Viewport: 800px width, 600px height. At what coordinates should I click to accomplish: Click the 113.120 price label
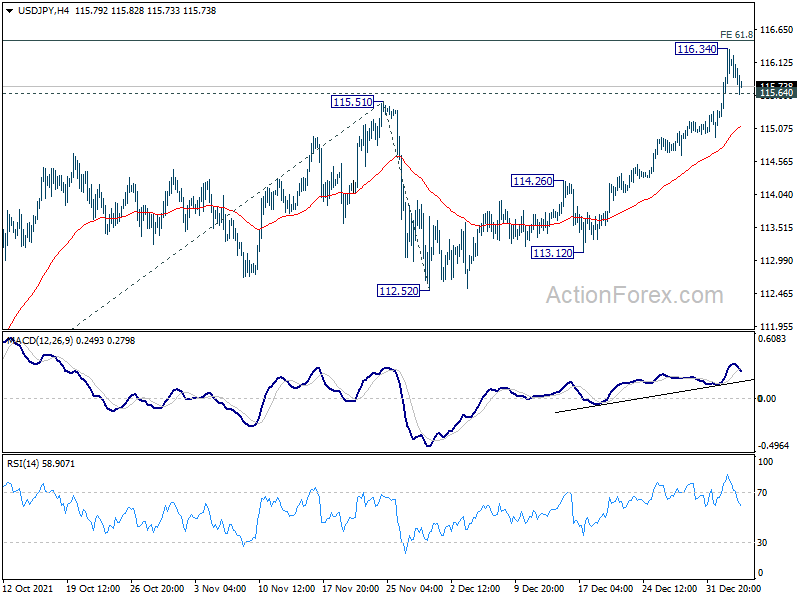click(x=553, y=253)
